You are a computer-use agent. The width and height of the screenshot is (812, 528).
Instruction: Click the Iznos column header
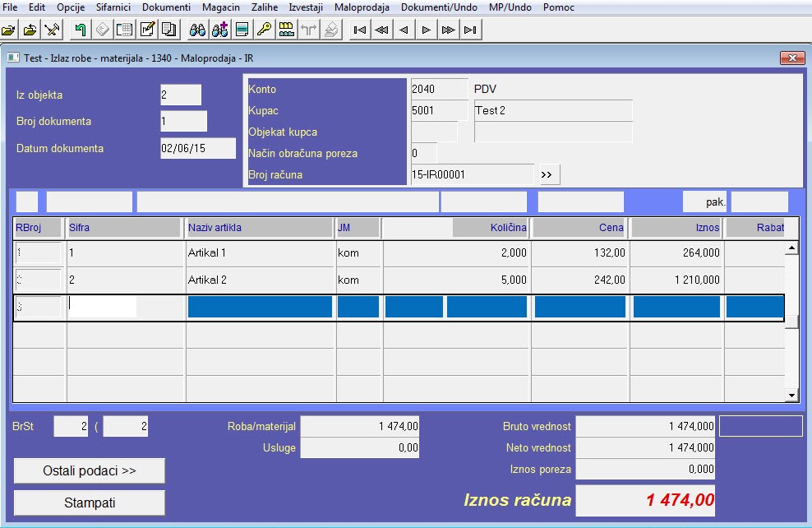click(x=676, y=228)
